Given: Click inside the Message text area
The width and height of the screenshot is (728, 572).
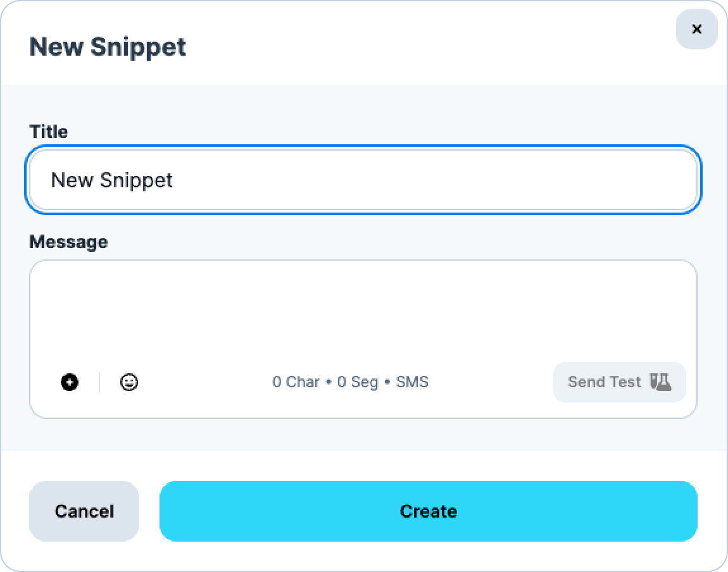Looking at the screenshot, I should pos(363,311).
